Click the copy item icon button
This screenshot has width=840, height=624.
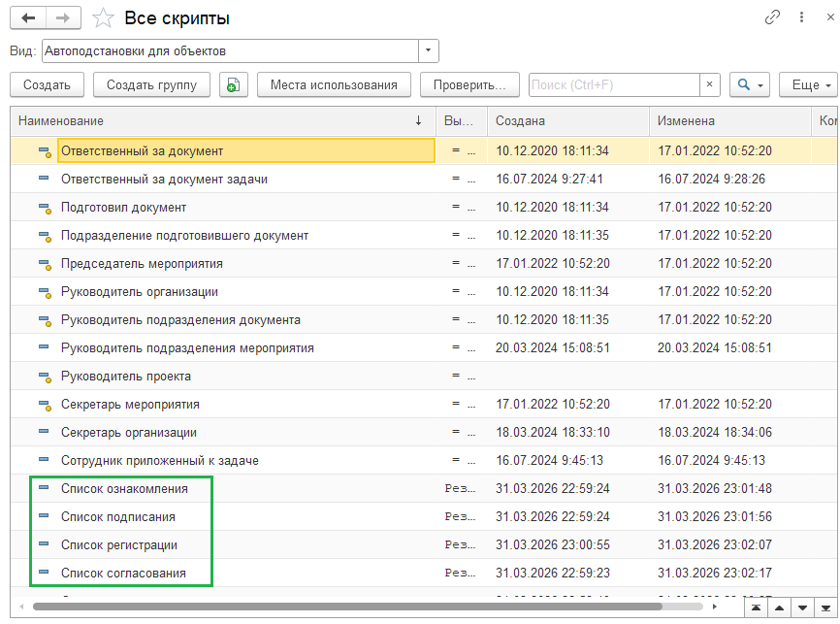pos(233,85)
